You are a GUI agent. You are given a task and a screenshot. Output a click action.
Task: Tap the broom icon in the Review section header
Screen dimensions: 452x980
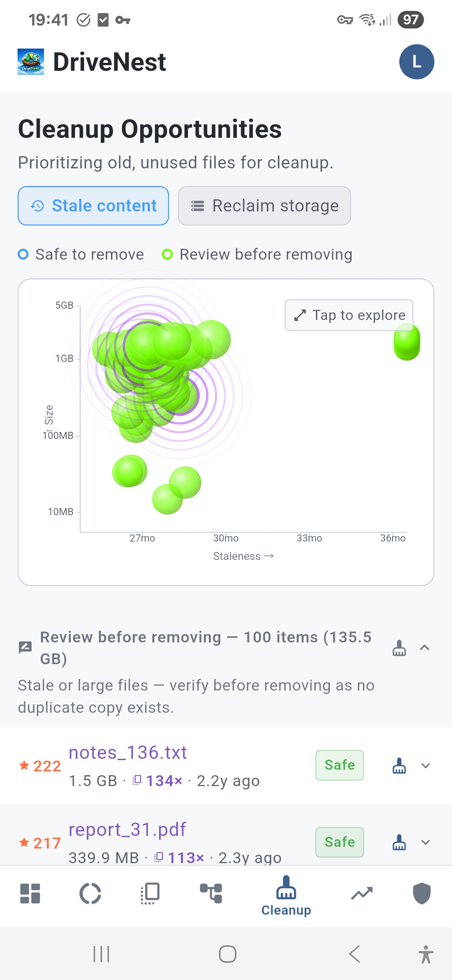399,648
